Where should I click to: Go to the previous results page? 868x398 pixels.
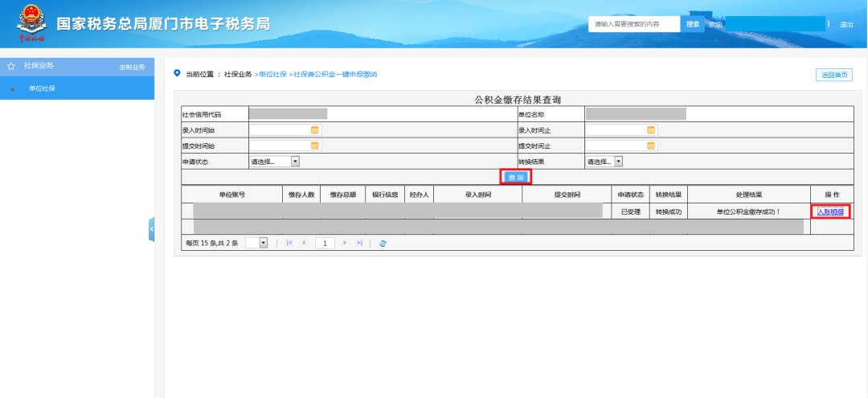pos(303,243)
